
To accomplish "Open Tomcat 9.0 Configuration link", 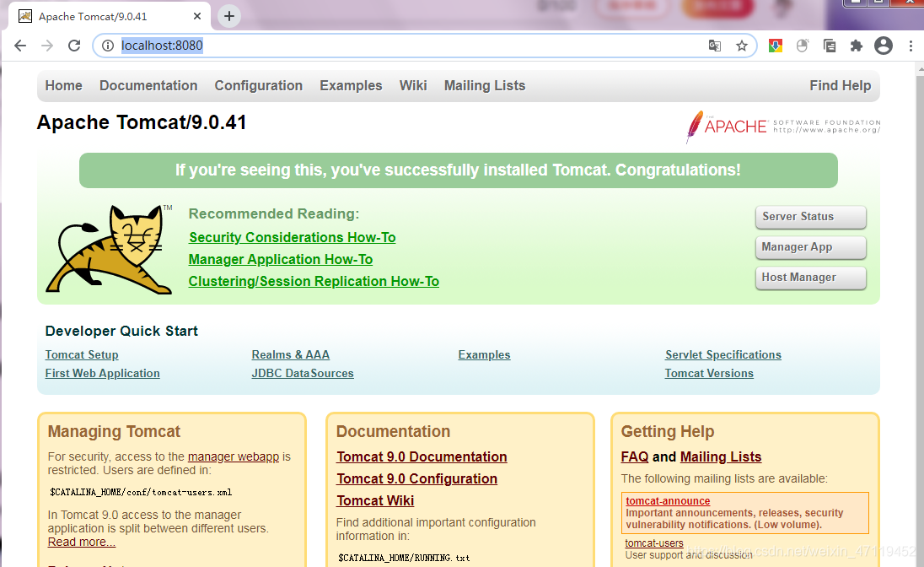I will point(416,478).
